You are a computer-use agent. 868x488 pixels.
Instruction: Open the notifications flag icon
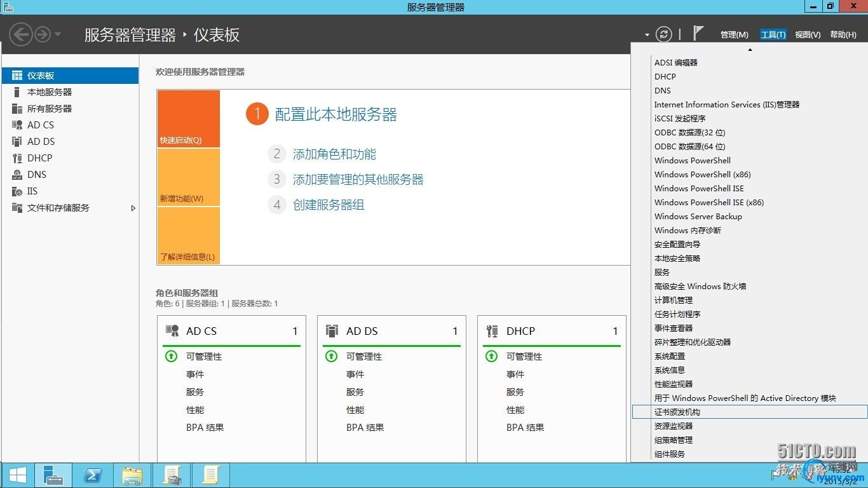click(x=698, y=34)
